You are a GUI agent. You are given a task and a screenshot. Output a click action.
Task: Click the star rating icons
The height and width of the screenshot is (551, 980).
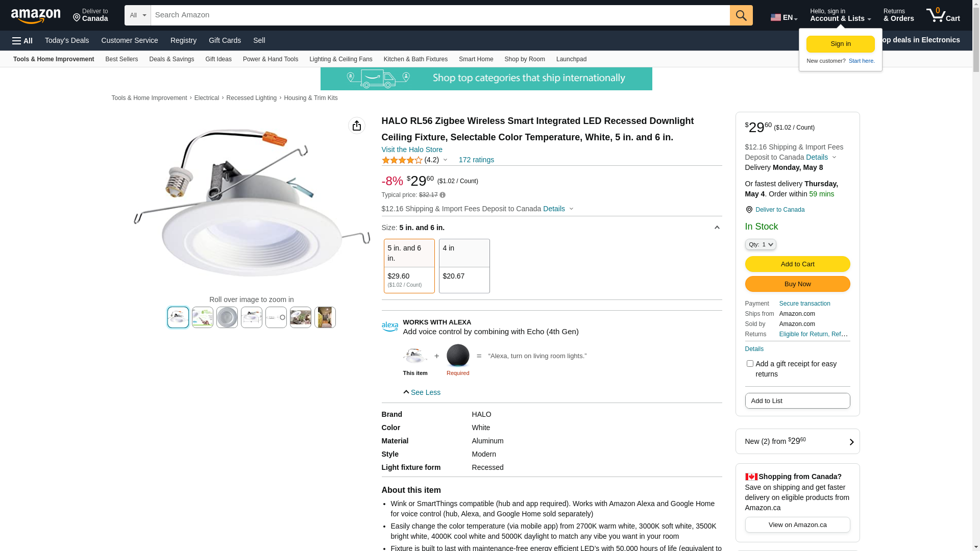tap(402, 160)
